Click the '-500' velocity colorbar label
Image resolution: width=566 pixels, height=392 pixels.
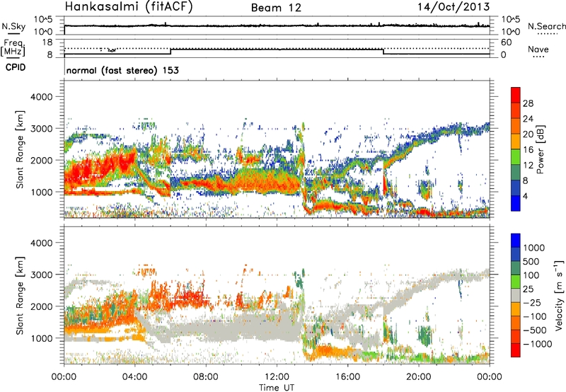pyautogui.click(x=535, y=330)
